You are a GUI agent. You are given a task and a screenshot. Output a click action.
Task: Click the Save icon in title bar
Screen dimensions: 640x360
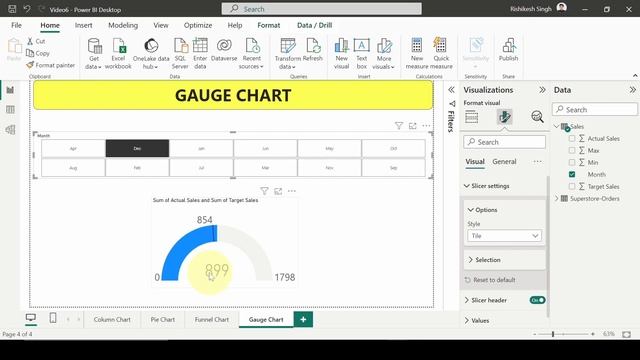[x=12, y=9]
